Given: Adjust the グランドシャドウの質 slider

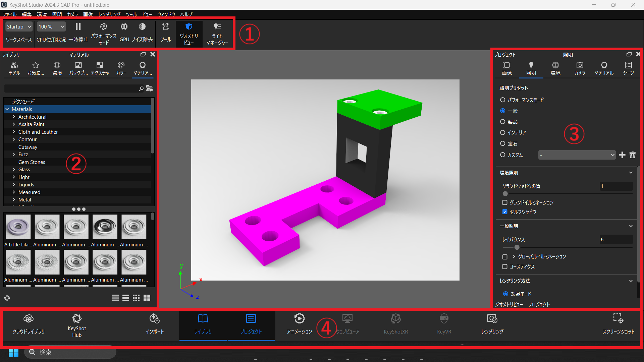Looking at the screenshot, I should tap(505, 194).
